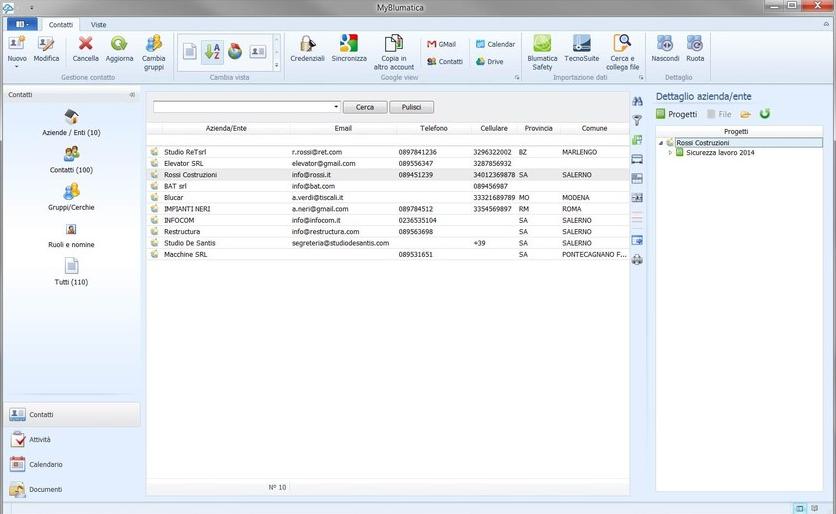Click the Sincronizza Google icon
The image size is (836, 514).
pyautogui.click(x=349, y=45)
